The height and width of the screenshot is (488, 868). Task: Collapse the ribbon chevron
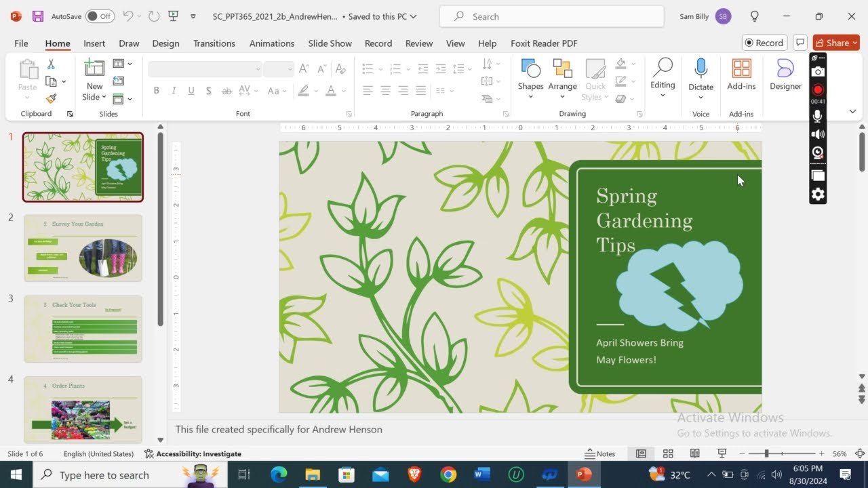[x=852, y=112]
